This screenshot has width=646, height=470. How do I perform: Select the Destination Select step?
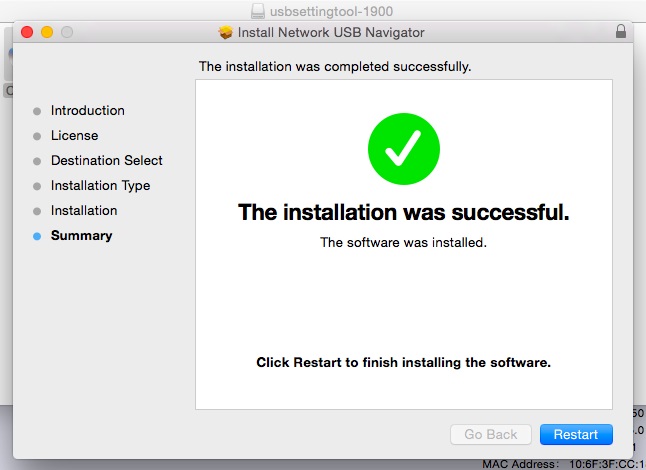pos(107,161)
